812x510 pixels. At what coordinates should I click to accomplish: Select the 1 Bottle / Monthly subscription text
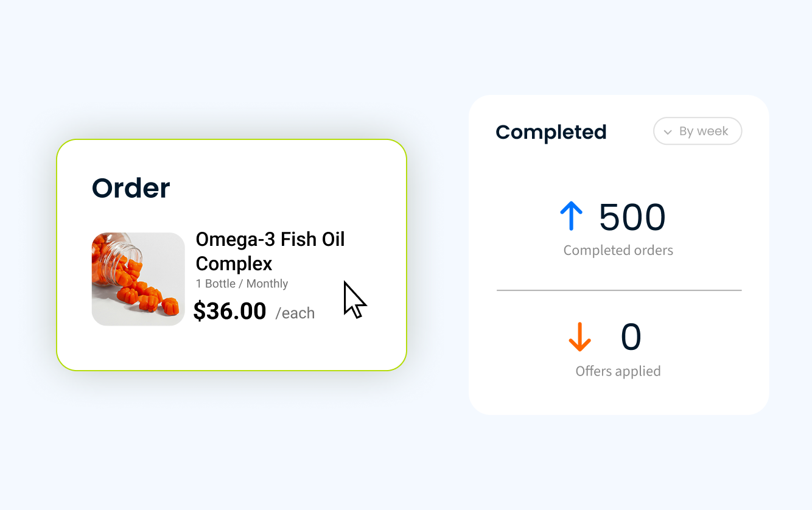[242, 284]
